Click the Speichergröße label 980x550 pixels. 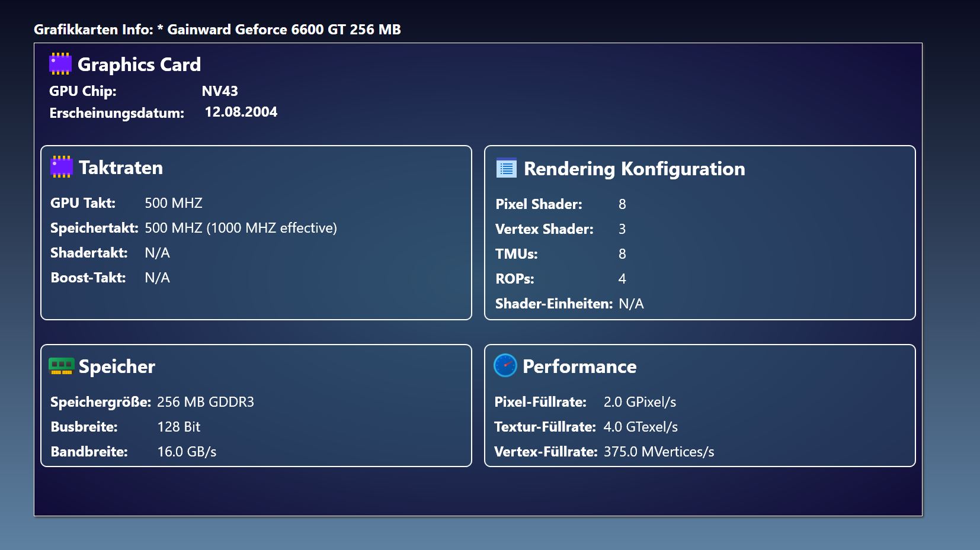coord(101,402)
